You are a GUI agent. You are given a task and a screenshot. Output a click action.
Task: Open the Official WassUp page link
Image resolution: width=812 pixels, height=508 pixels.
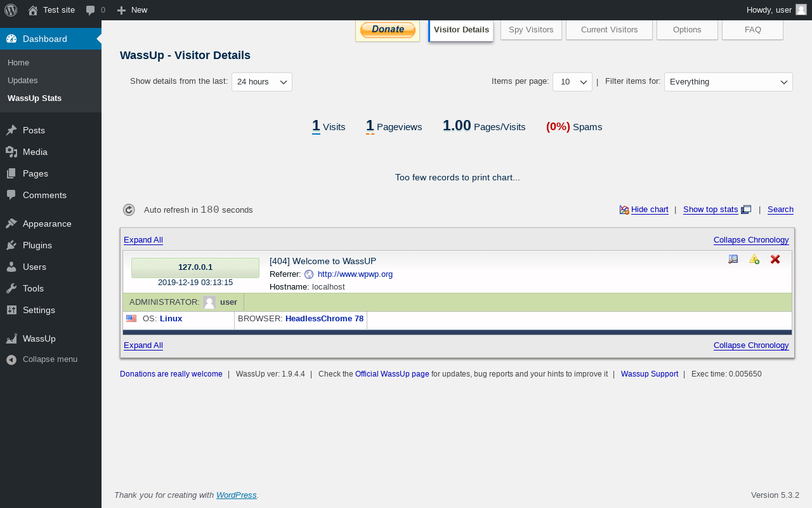click(x=392, y=374)
